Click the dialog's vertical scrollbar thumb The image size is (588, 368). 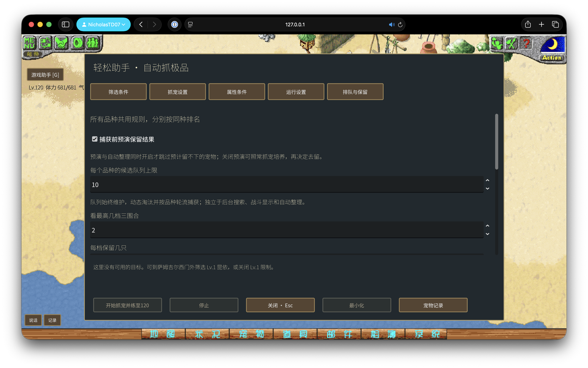pyautogui.click(x=497, y=142)
